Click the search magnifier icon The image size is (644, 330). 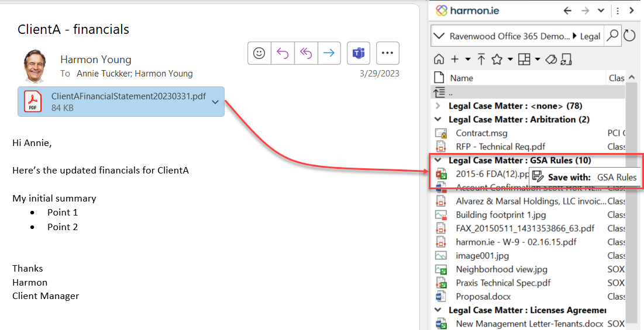coord(612,36)
